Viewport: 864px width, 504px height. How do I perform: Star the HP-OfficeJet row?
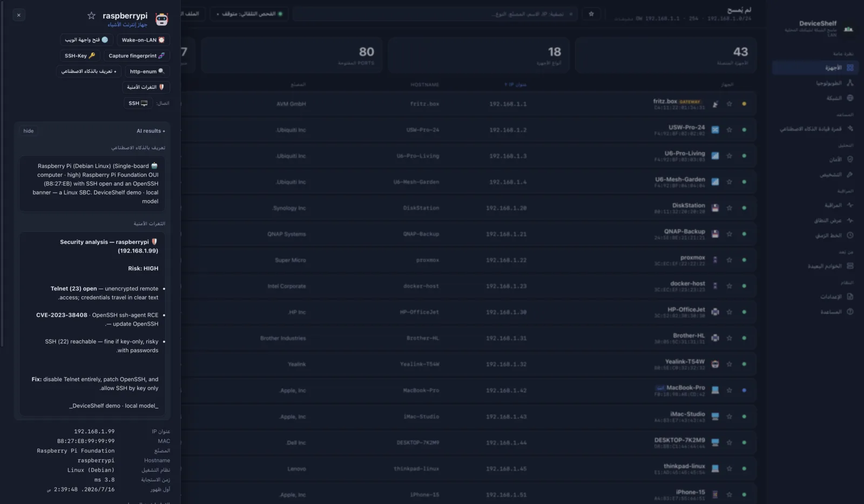[730, 312]
